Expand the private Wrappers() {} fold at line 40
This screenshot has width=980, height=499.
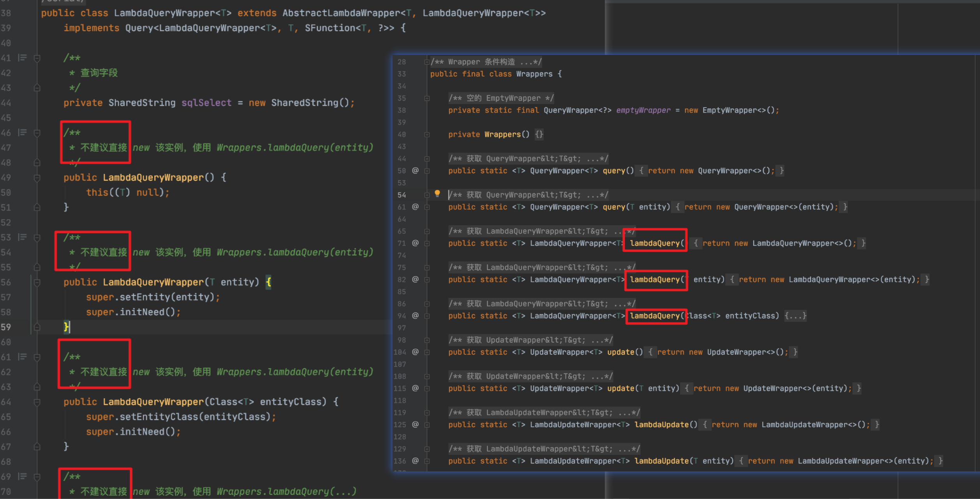(427, 135)
